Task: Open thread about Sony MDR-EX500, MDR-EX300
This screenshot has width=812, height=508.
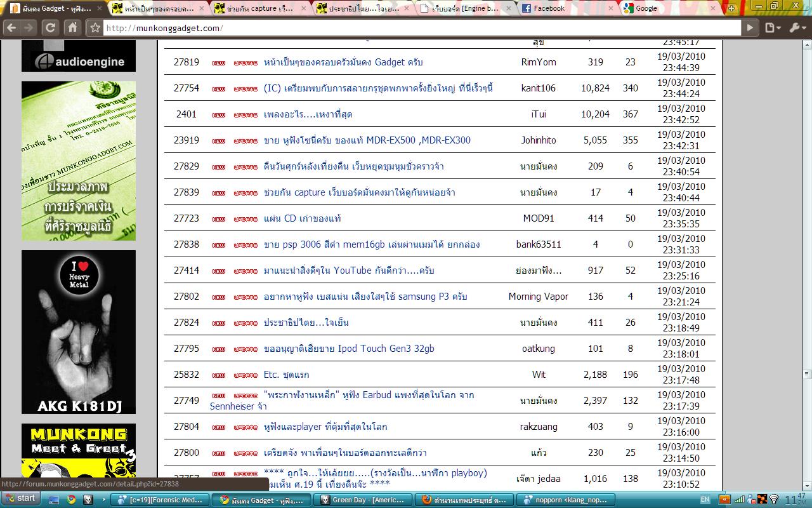Action: click(367, 140)
